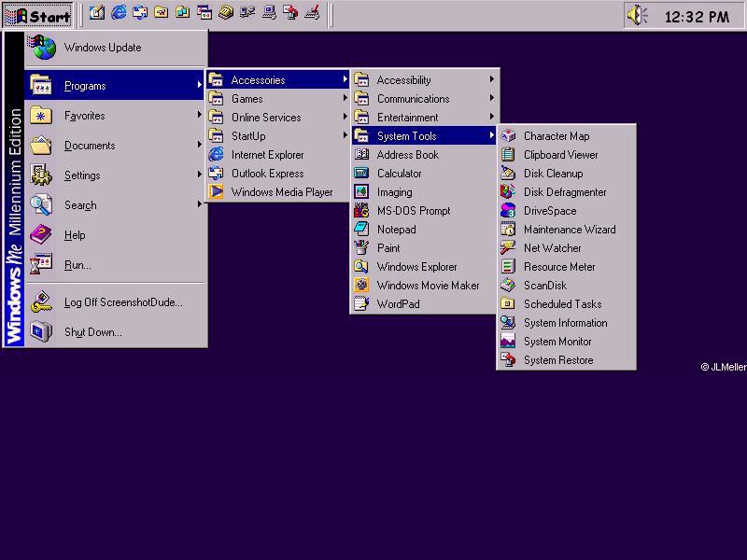Image resolution: width=747 pixels, height=560 pixels.
Task: Expand the Settings submenu arrow
Action: click(x=200, y=175)
